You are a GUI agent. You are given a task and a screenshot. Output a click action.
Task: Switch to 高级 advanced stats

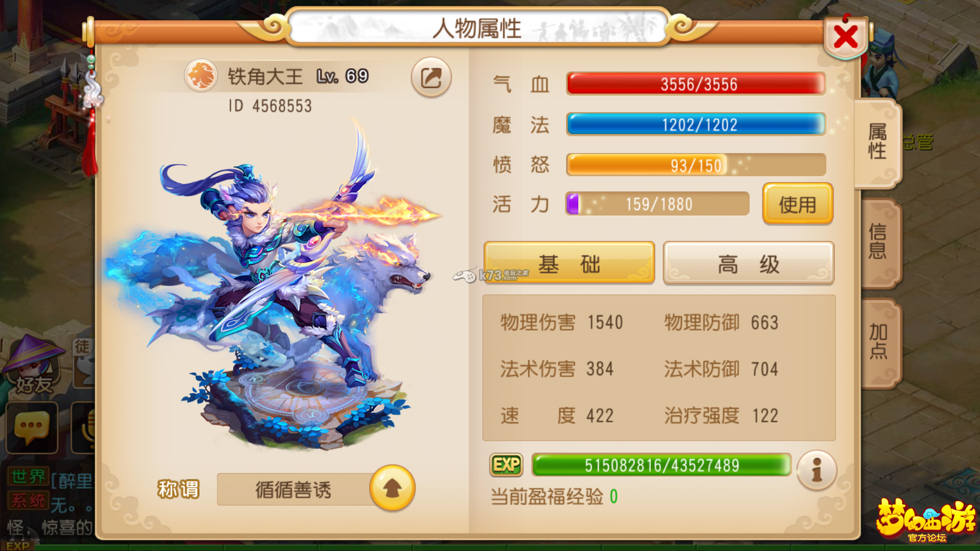pos(748,263)
